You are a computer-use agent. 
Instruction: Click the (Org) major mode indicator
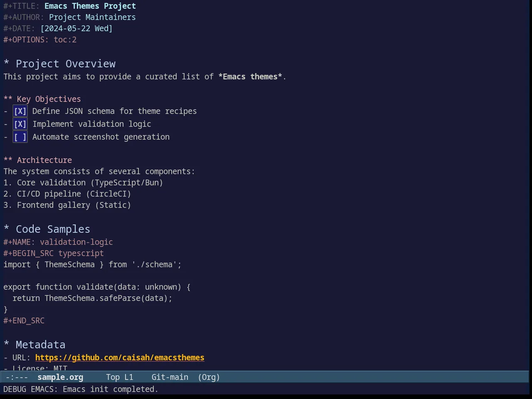209,377
